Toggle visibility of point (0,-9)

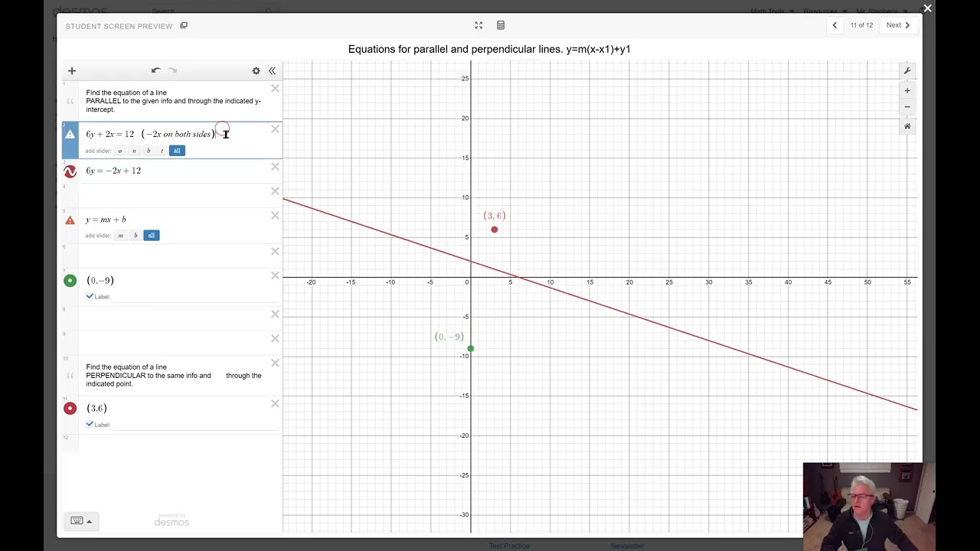[70, 281]
